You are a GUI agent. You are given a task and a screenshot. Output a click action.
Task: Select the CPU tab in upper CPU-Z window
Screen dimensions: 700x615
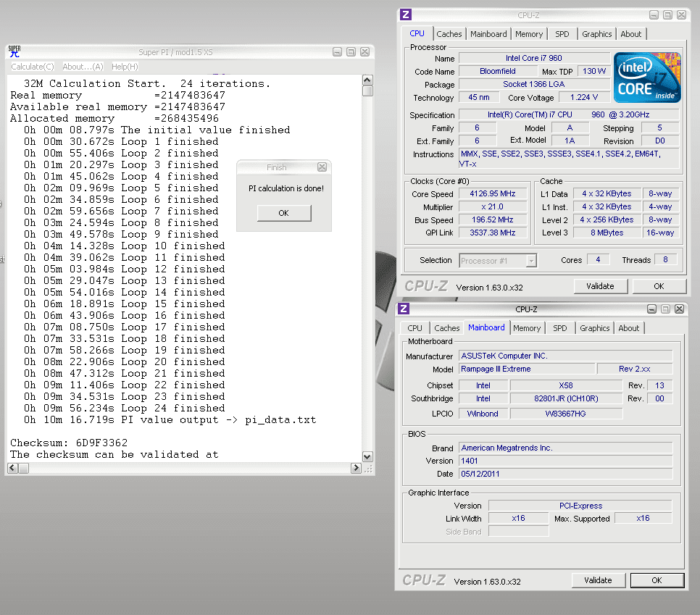(417, 33)
